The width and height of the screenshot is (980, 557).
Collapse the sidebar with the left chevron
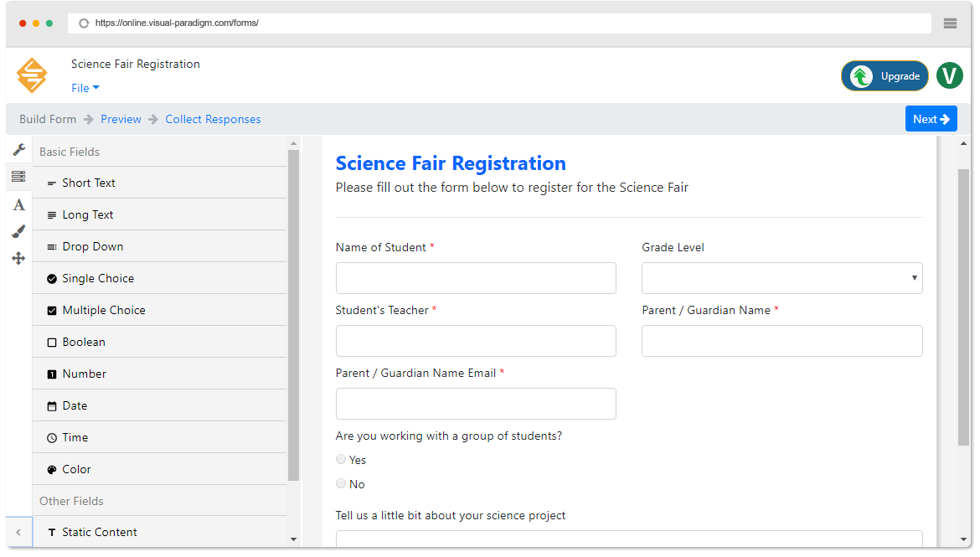[18, 532]
